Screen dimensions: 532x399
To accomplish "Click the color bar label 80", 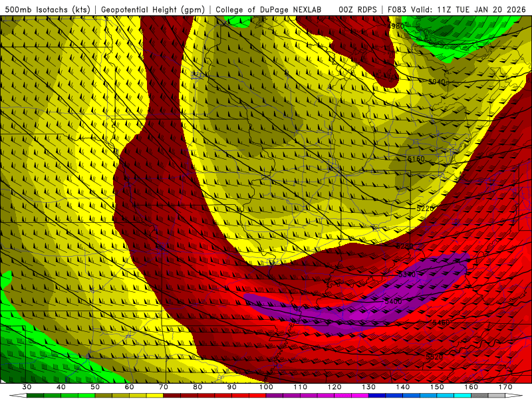I will point(198,387).
